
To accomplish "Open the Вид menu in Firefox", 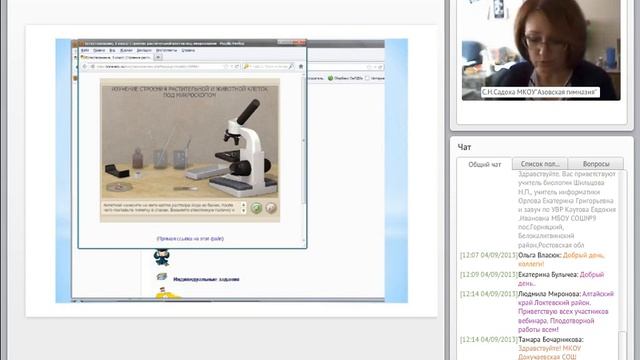I will point(112,50).
